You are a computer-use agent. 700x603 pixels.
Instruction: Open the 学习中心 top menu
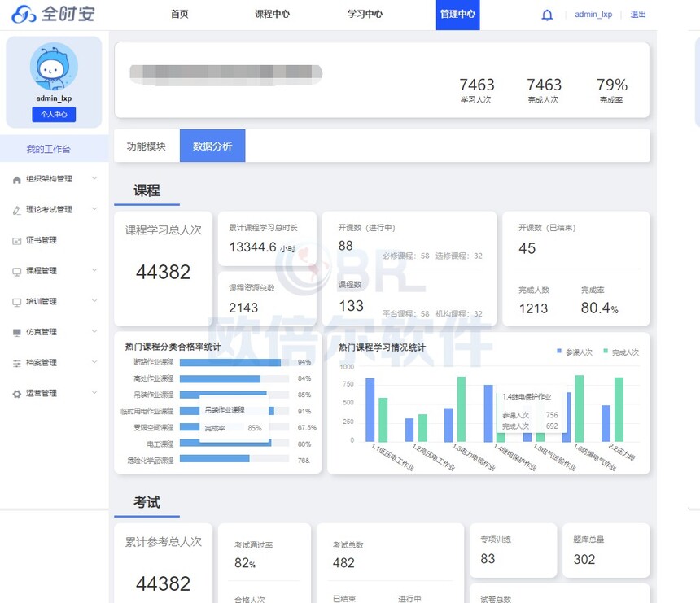365,15
